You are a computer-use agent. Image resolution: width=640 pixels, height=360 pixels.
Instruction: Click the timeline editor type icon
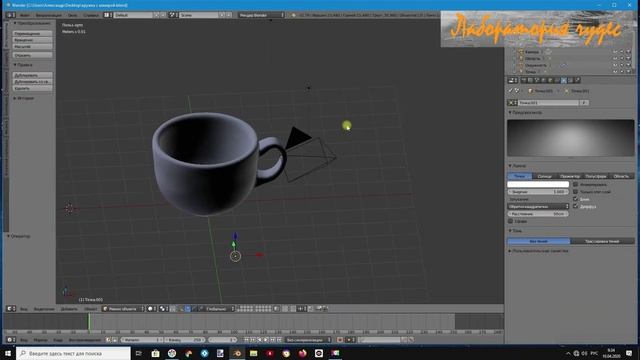(x=11, y=340)
